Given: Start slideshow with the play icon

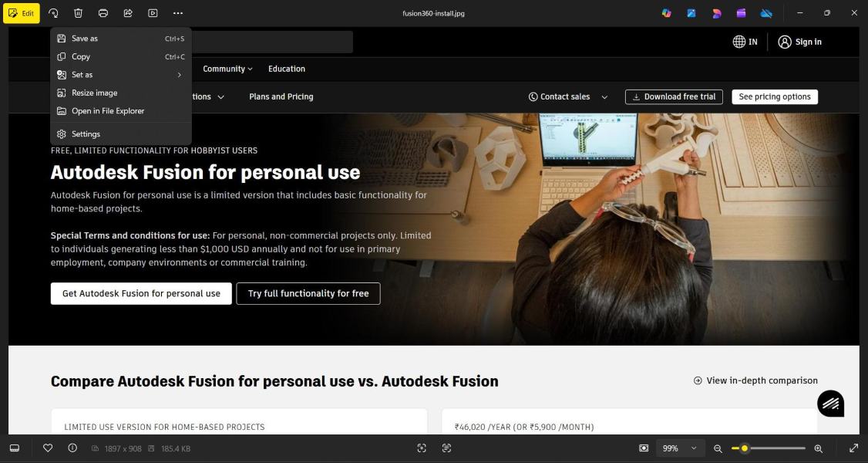Looking at the screenshot, I should click(153, 13).
